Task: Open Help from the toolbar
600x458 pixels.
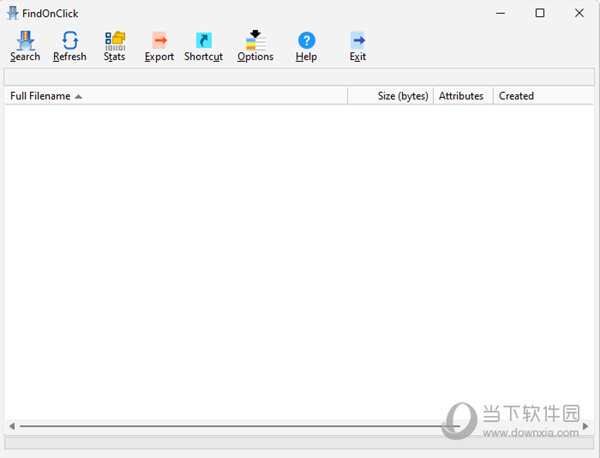Action: coord(306,46)
